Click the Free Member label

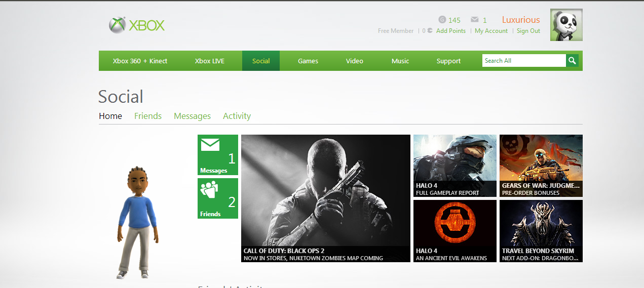coord(396,31)
